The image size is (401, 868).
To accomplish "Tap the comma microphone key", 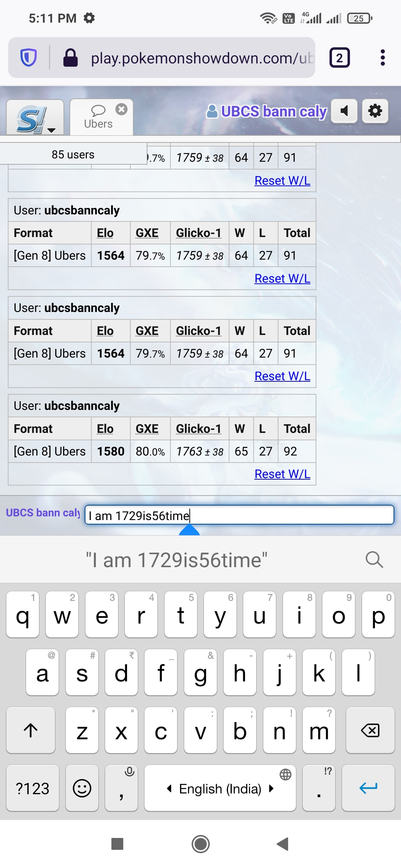I will click(x=121, y=788).
